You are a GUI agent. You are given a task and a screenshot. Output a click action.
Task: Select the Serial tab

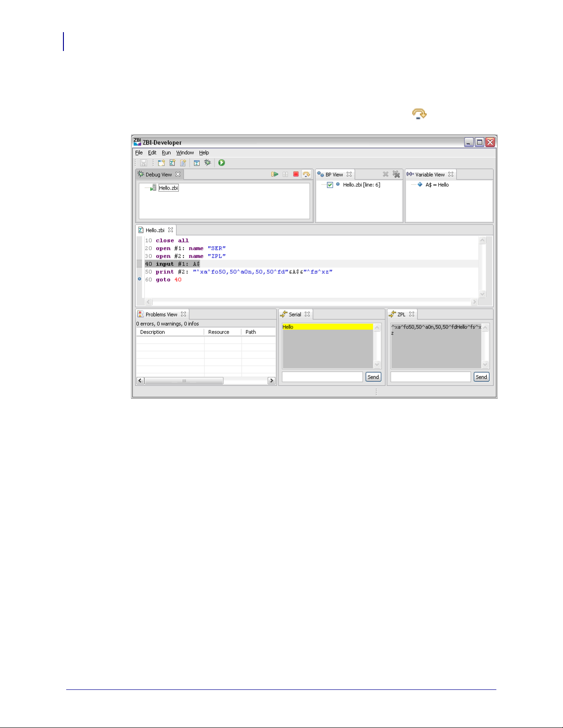295,315
